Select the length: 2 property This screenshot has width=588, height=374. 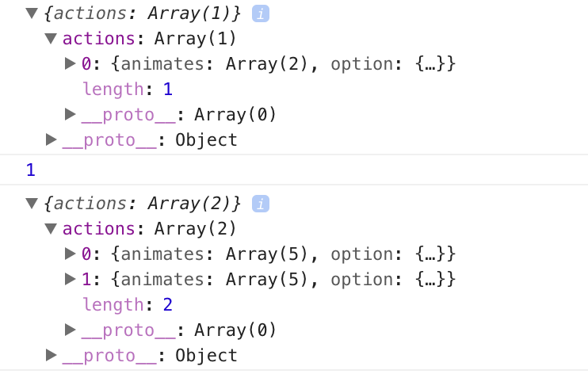[x=128, y=305]
